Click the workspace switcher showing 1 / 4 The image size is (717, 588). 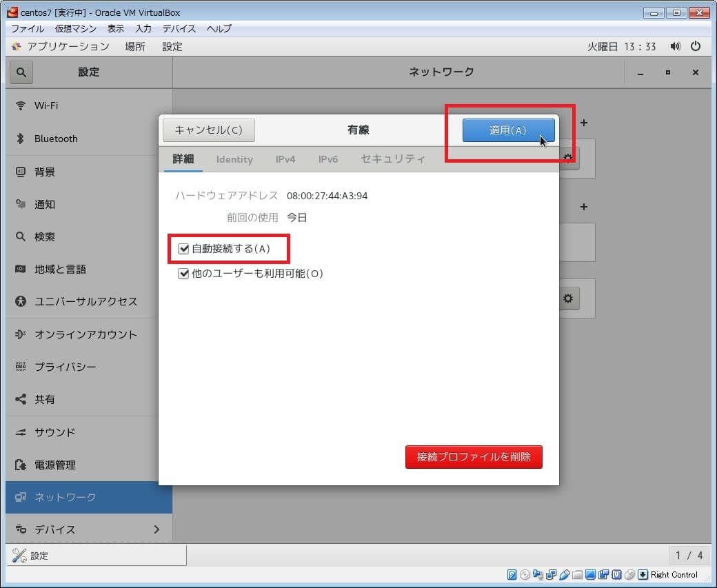pyautogui.click(x=689, y=555)
